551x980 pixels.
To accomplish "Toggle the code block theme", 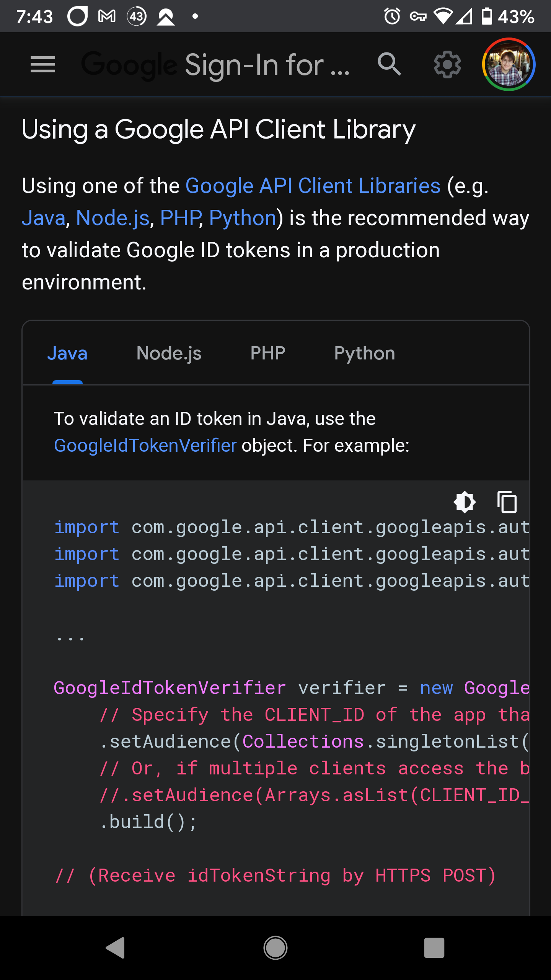I will click(x=465, y=502).
